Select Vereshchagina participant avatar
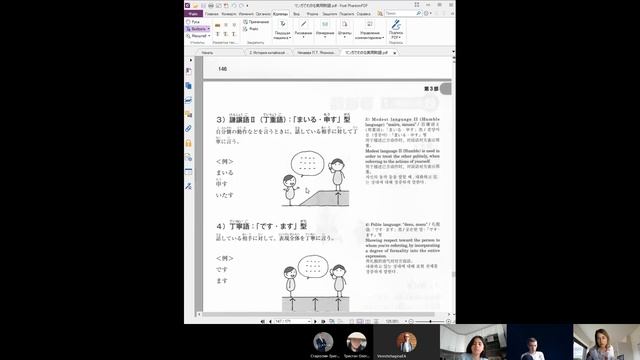The height and width of the screenshot is (360, 640). tap(406, 342)
